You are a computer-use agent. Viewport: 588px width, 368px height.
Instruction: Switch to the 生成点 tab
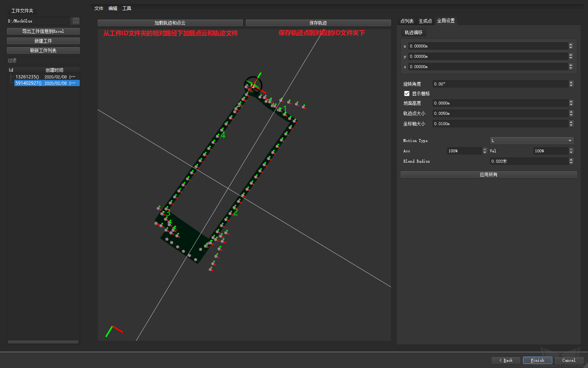point(425,21)
